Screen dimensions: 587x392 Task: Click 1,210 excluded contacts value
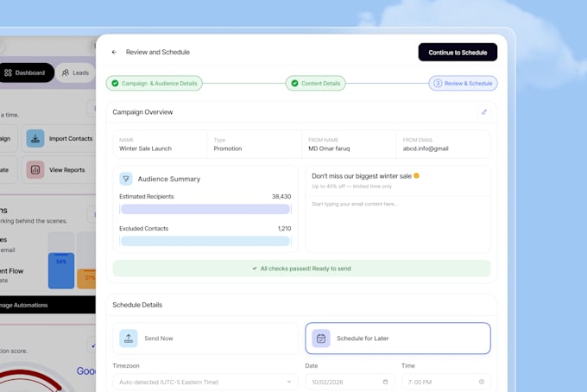click(x=284, y=229)
